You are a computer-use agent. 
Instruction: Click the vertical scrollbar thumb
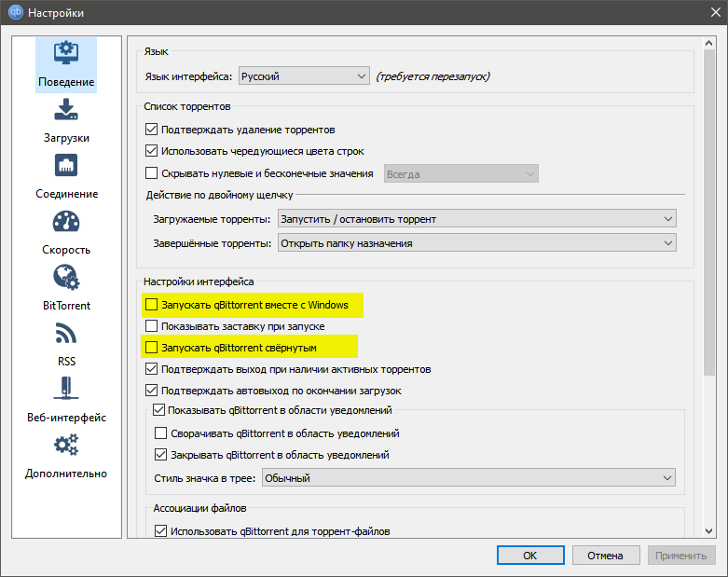coord(708,213)
